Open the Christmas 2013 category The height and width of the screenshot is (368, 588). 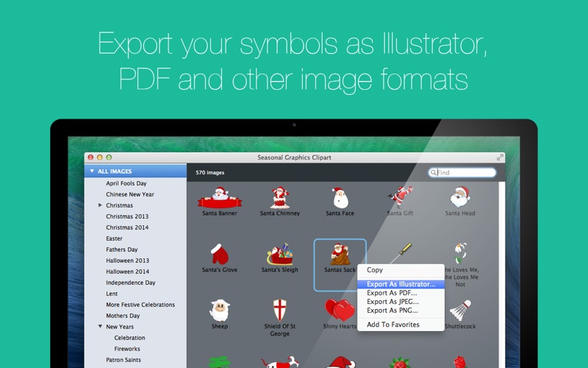point(127,216)
